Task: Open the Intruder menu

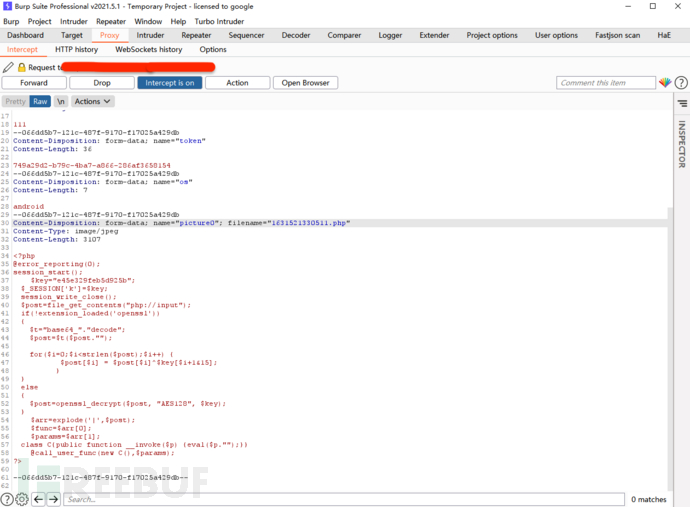Action: pos(73,21)
